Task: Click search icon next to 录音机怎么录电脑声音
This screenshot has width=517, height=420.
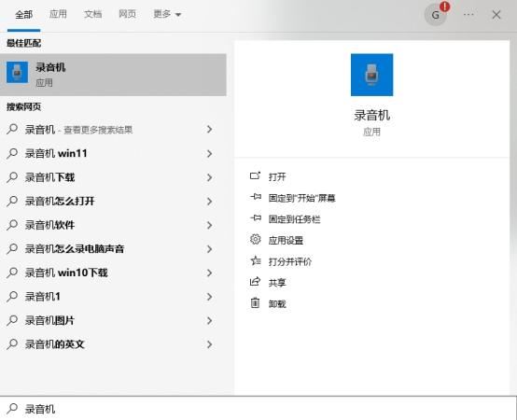Action: [12, 248]
